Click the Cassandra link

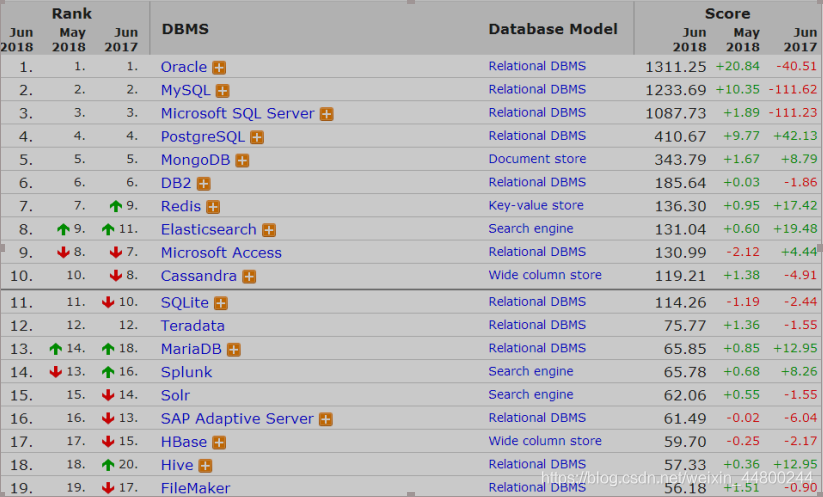click(198, 276)
